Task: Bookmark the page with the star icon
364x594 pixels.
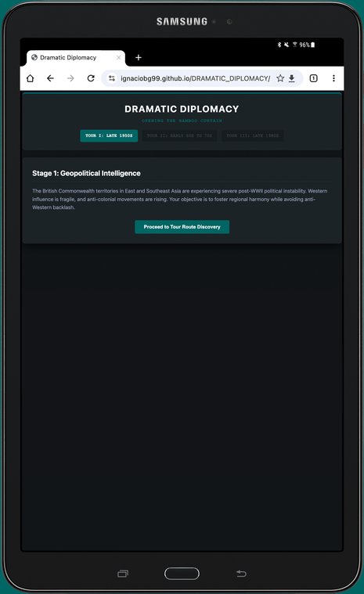Action: pos(280,78)
